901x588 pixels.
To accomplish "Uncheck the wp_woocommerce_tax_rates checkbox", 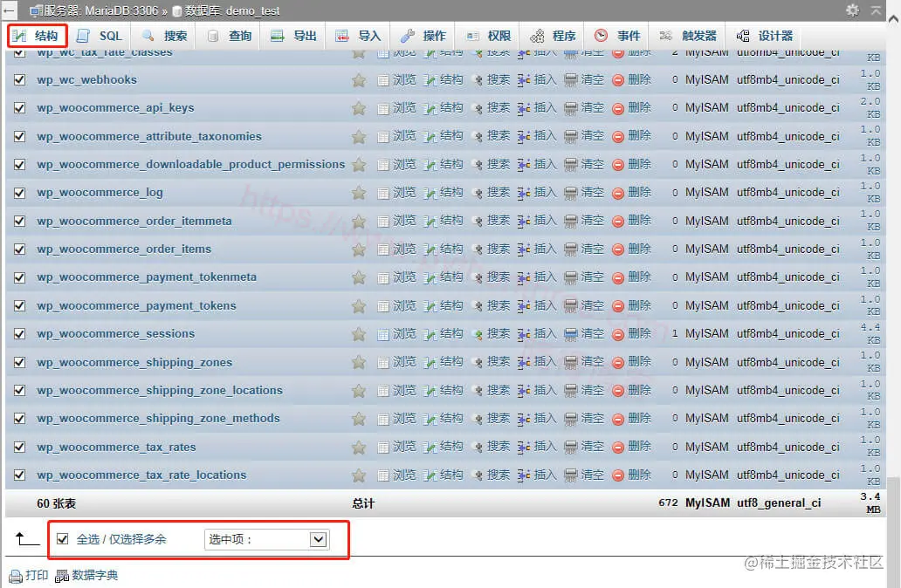I will tap(19, 448).
